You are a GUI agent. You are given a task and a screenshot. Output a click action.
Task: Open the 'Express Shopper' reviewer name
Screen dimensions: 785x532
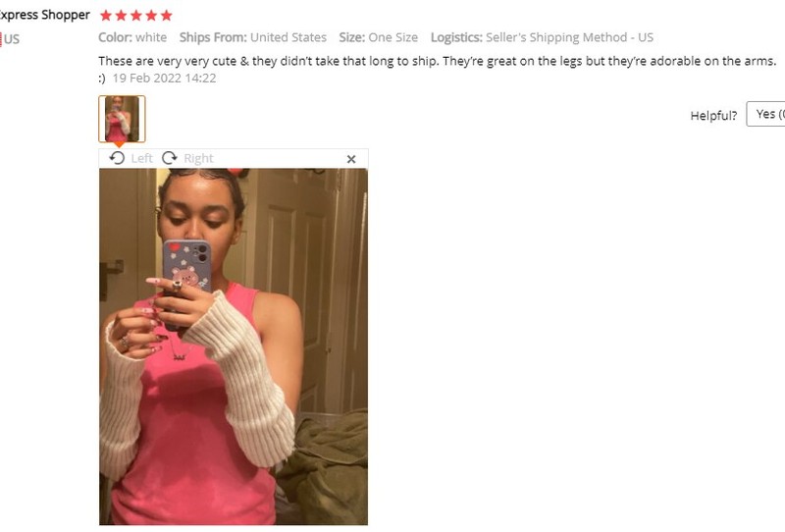click(x=44, y=15)
